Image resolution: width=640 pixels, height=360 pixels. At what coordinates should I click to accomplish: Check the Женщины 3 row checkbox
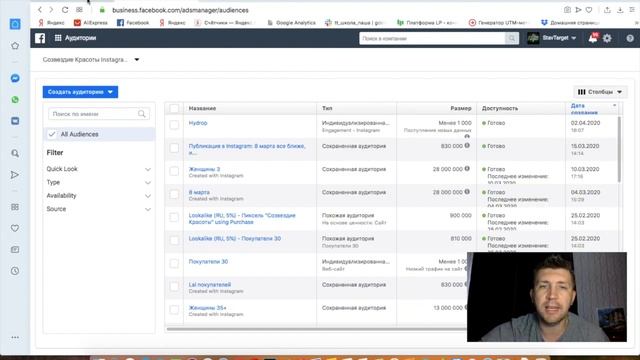[x=174, y=171]
